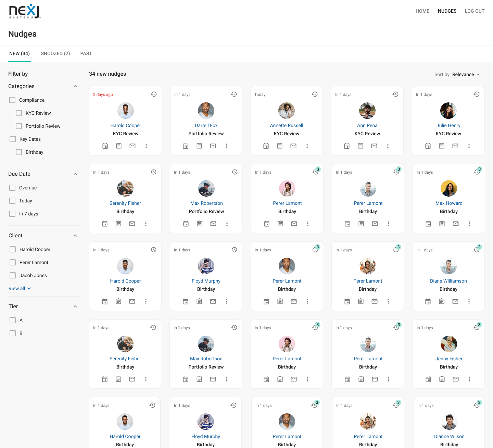Open notes icon on Annette Russell card
Viewport: 493px width, 448px height.
280,146
